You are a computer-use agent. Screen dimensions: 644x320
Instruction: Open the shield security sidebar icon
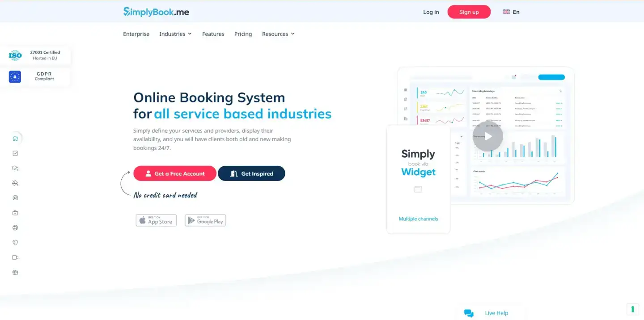15,243
